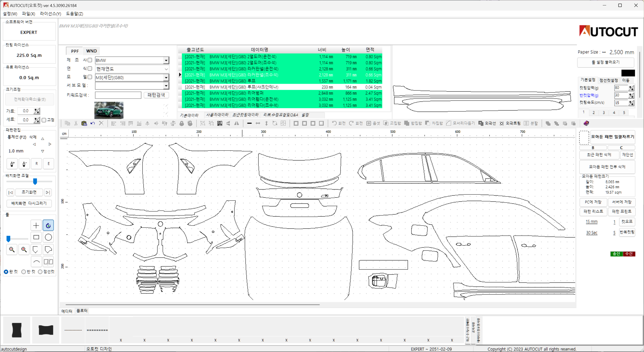
Task: Adjust the 컷팅속도 cutting speed stepper
Action: [x=631, y=103]
